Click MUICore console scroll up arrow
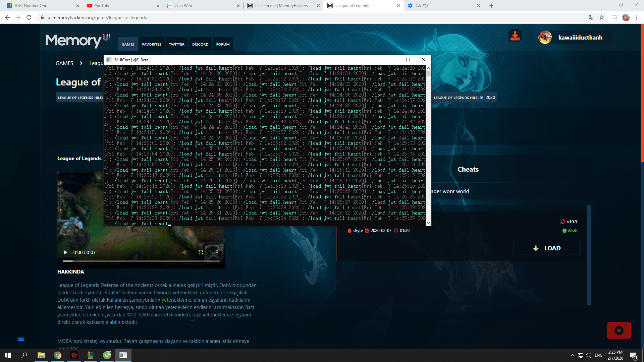 pos(428,68)
